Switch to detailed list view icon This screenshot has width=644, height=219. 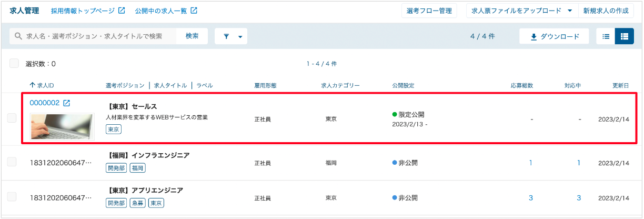pyautogui.click(x=625, y=36)
